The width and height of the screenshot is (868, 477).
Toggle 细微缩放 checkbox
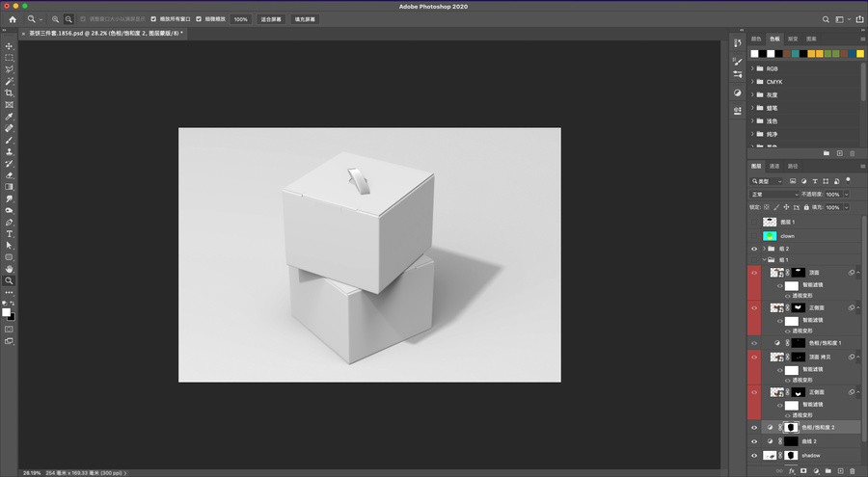coord(199,19)
